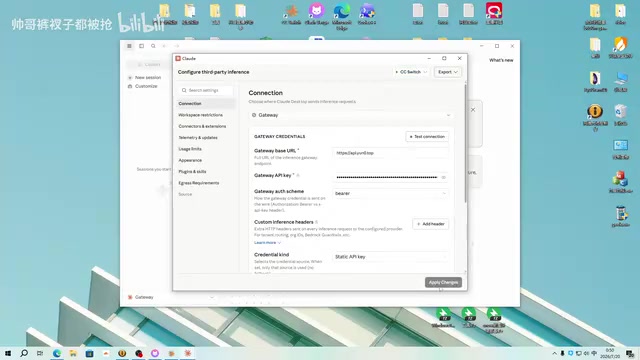Click the taskbar clock and date

pyautogui.click(x=610, y=353)
